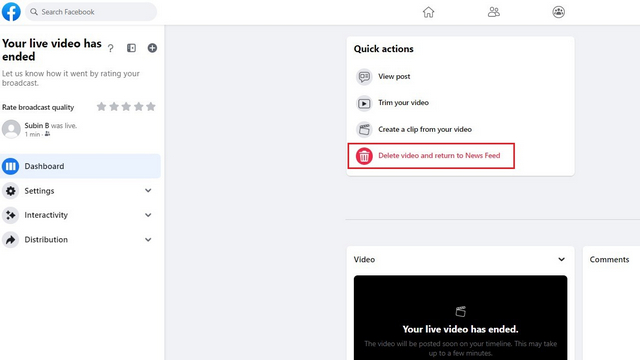Viewport: 640px width, 360px height.
Task: Expand the Interactivity chevron
Action: point(148,215)
